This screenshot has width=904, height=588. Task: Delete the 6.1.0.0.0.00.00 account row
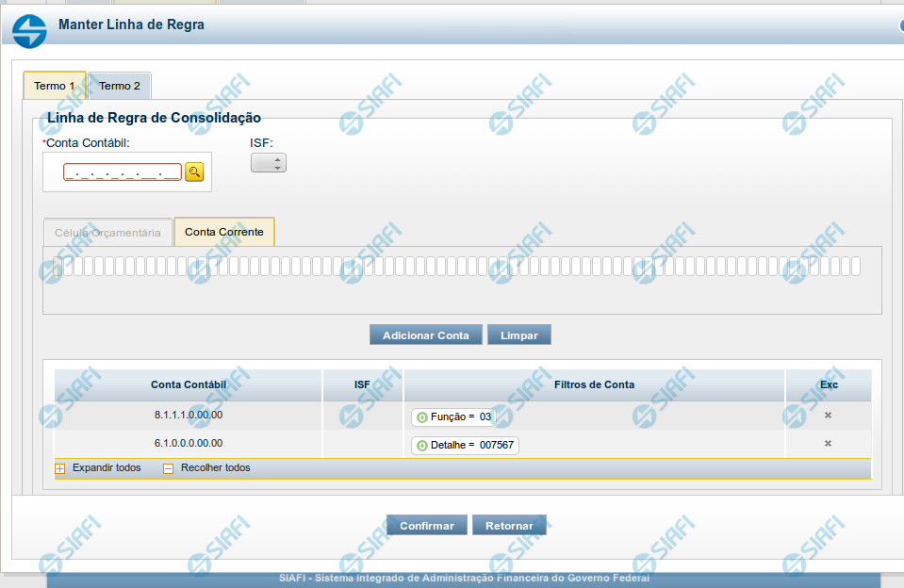point(828,444)
